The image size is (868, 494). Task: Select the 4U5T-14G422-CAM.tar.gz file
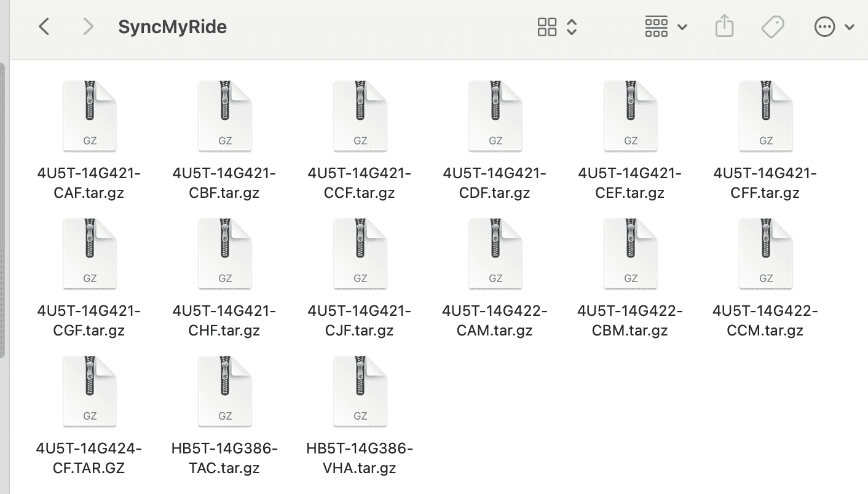(495, 254)
